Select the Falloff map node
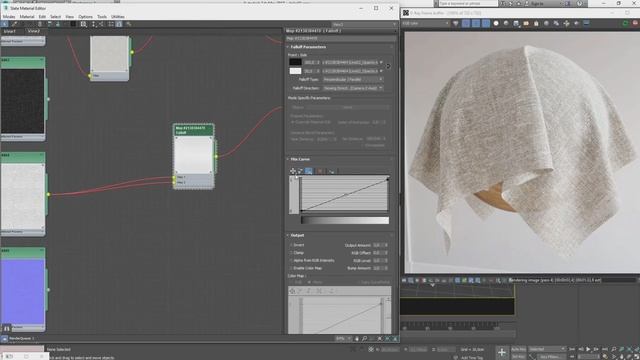The width and height of the screenshot is (640, 360). click(x=193, y=156)
